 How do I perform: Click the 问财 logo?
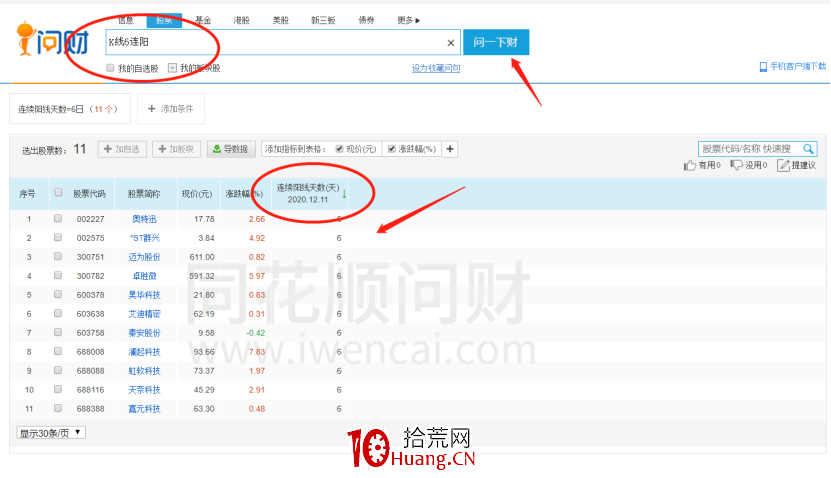[x=52, y=39]
